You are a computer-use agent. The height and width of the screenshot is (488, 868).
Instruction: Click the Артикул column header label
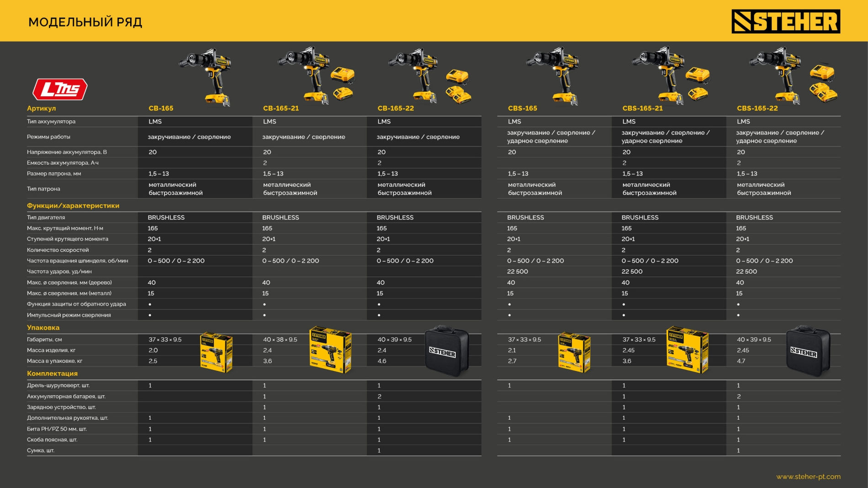click(41, 108)
